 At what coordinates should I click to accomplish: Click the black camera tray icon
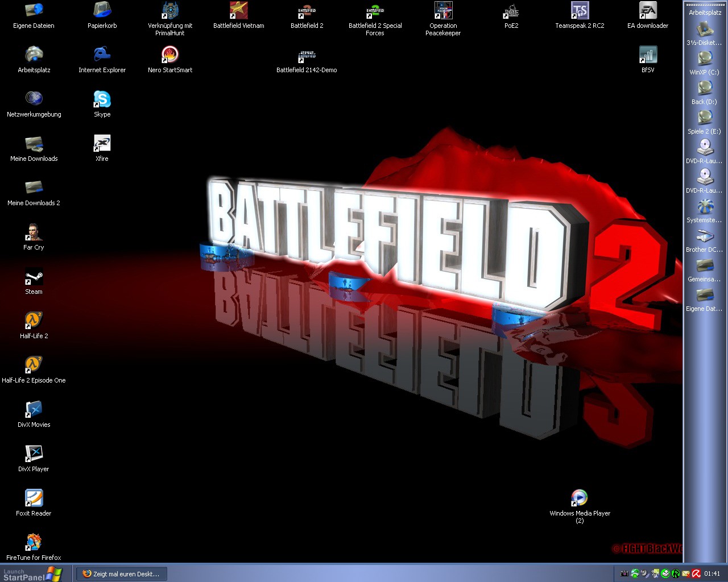pyautogui.click(x=624, y=573)
